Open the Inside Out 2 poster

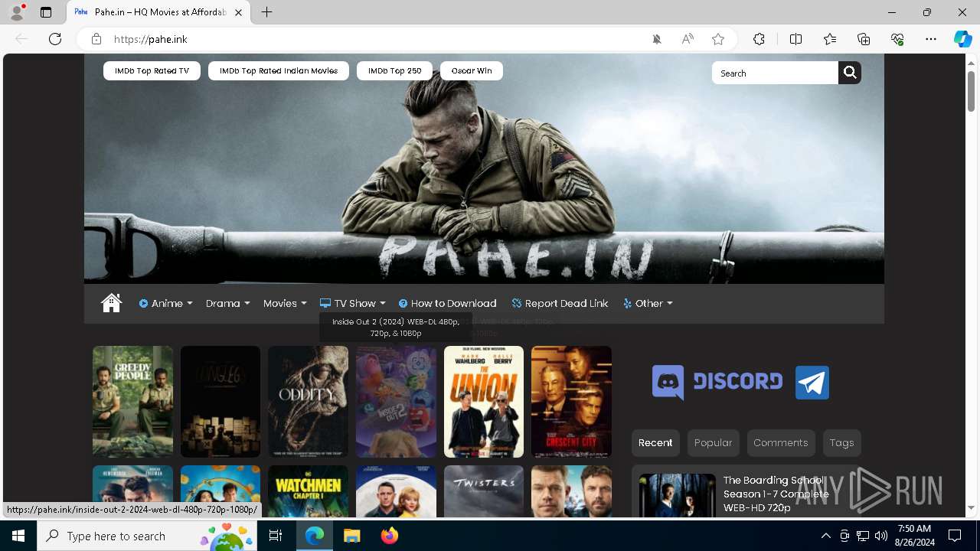[x=396, y=402]
